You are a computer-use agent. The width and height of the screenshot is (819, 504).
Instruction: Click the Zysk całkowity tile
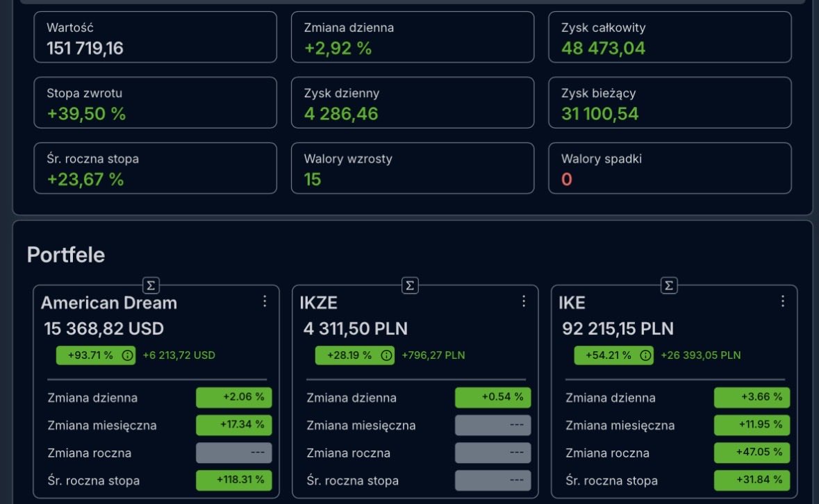click(x=669, y=37)
